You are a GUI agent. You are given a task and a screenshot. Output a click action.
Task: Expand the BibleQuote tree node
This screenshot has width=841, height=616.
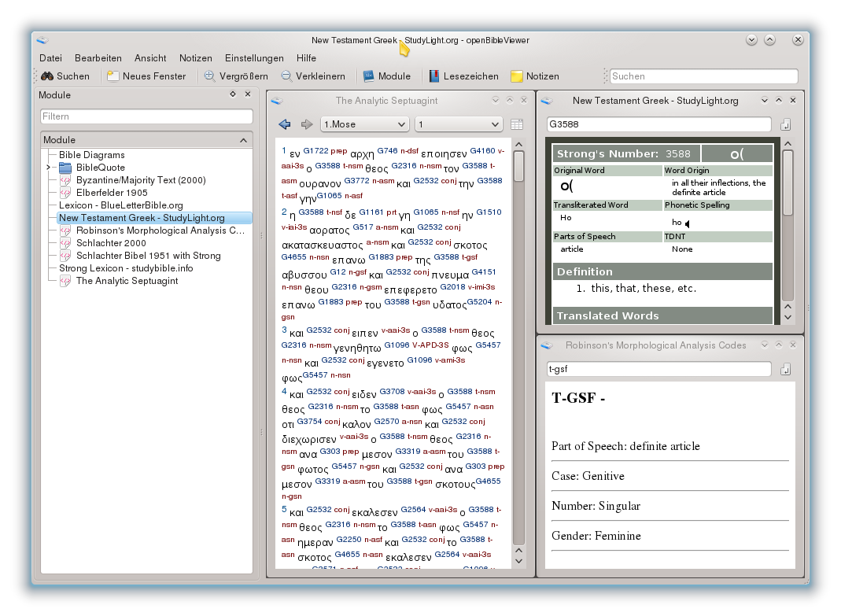click(x=48, y=168)
